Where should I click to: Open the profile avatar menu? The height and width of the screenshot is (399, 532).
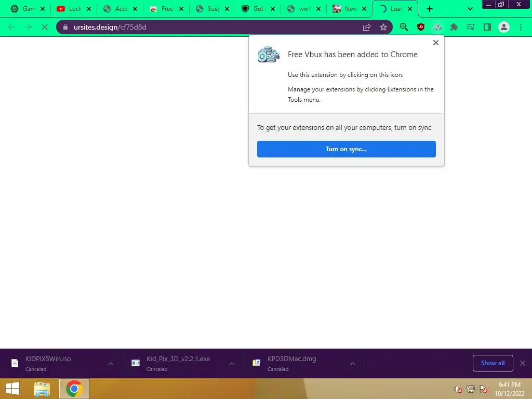point(504,27)
